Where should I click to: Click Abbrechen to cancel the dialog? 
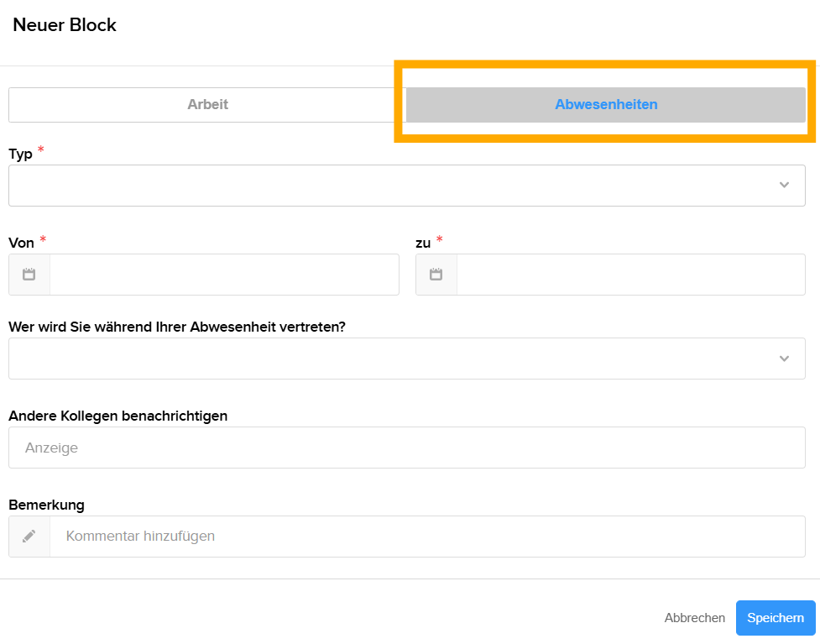[694, 617]
